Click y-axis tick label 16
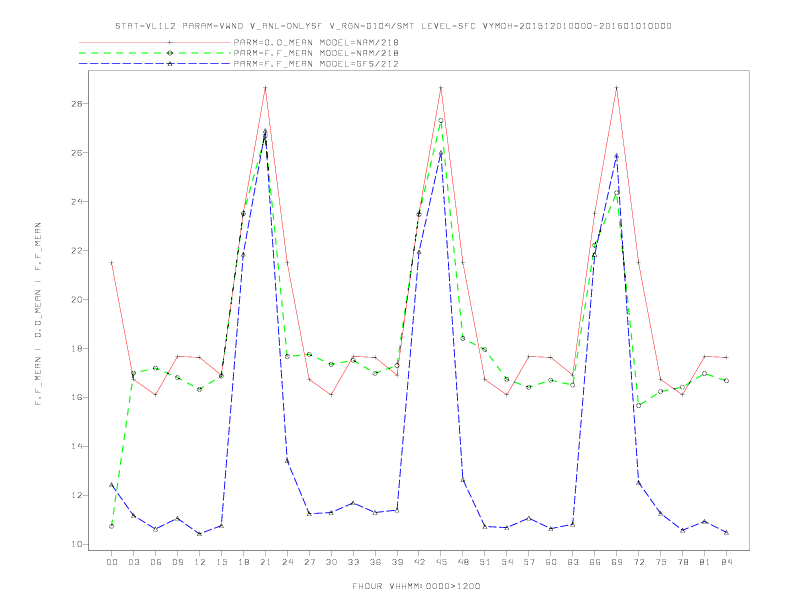This screenshot has height=612, width=792. [x=77, y=397]
